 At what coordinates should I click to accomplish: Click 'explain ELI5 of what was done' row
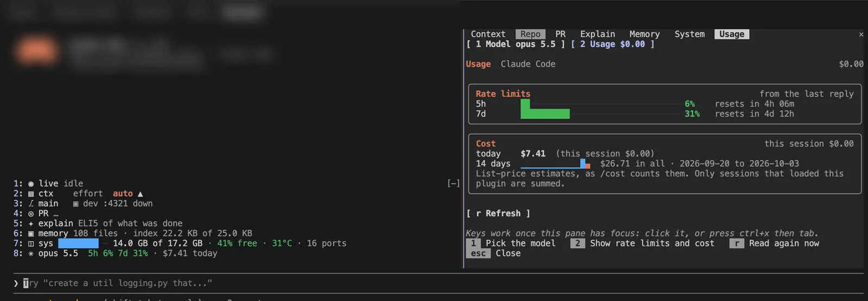(110, 223)
